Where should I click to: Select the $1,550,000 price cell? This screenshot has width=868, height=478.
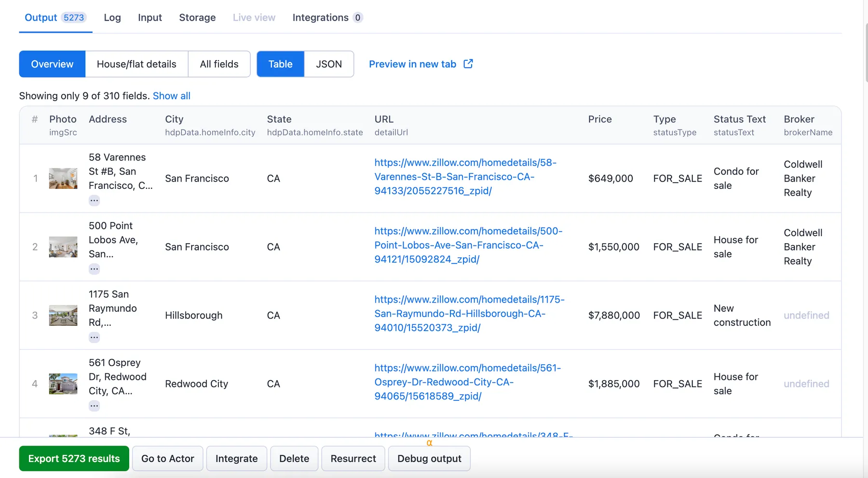click(x=614, y=247)
